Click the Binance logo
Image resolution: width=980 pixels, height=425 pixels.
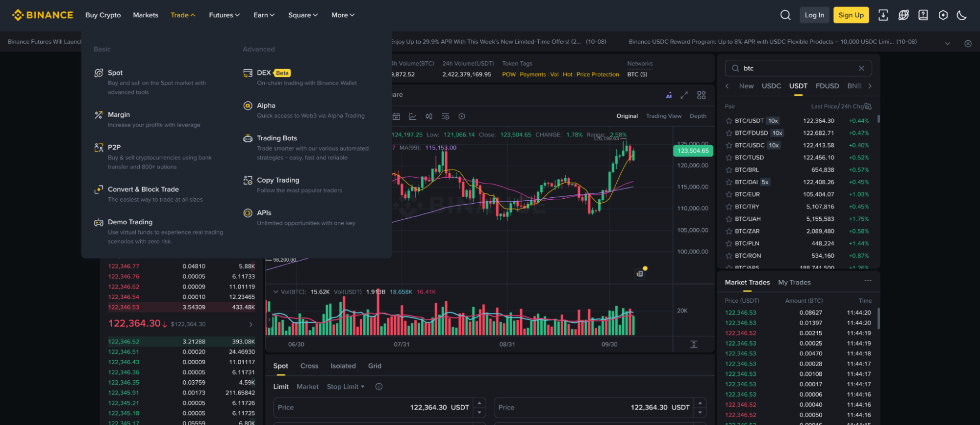[43, 15]
